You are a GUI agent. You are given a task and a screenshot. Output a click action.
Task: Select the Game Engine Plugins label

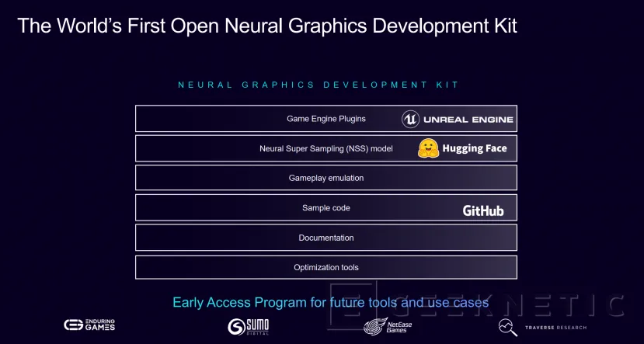coord(326,119)
